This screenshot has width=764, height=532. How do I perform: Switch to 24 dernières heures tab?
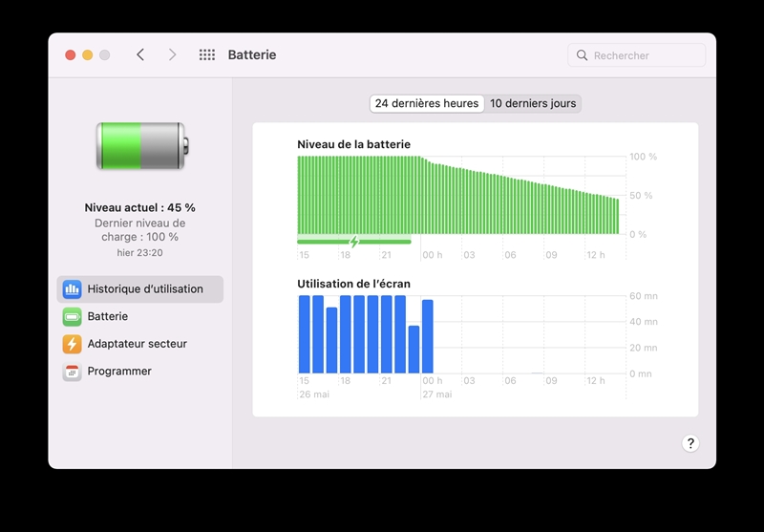pos(427,103)
